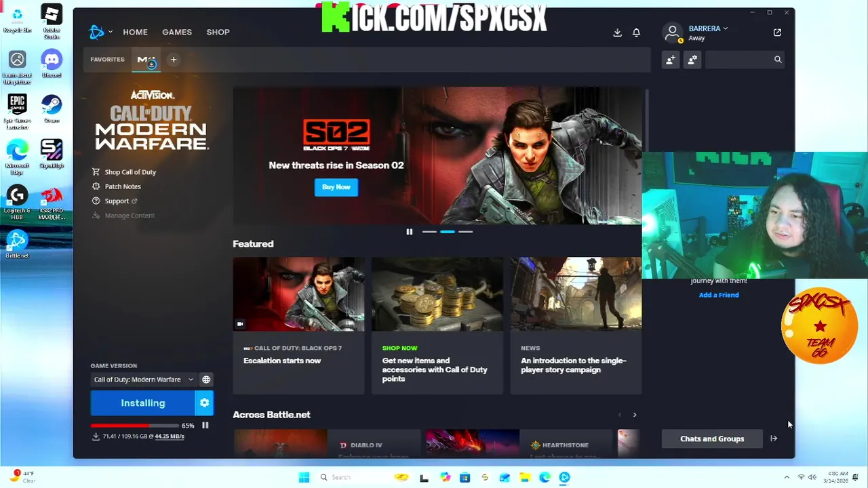Open Roblox Studio desktop icon

(52, 20)
